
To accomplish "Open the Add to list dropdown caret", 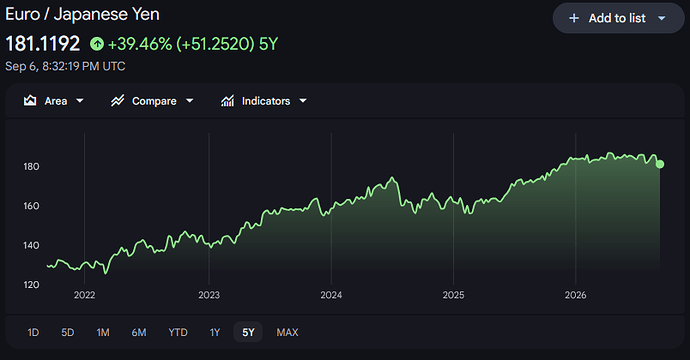I will pyautogui.click(x=661, y=18).
